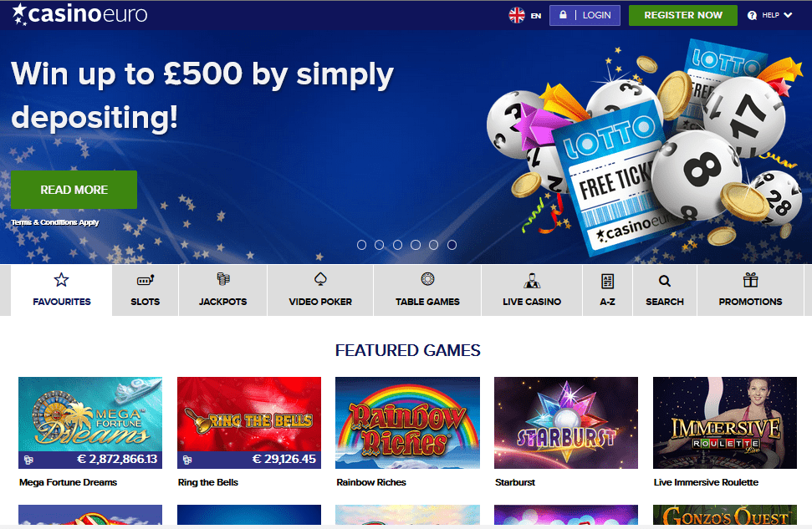Image resolution: width=812 pixels, height=529 pixels.
Task: Open the Login button with lock icon
Action: pos(585,16)
